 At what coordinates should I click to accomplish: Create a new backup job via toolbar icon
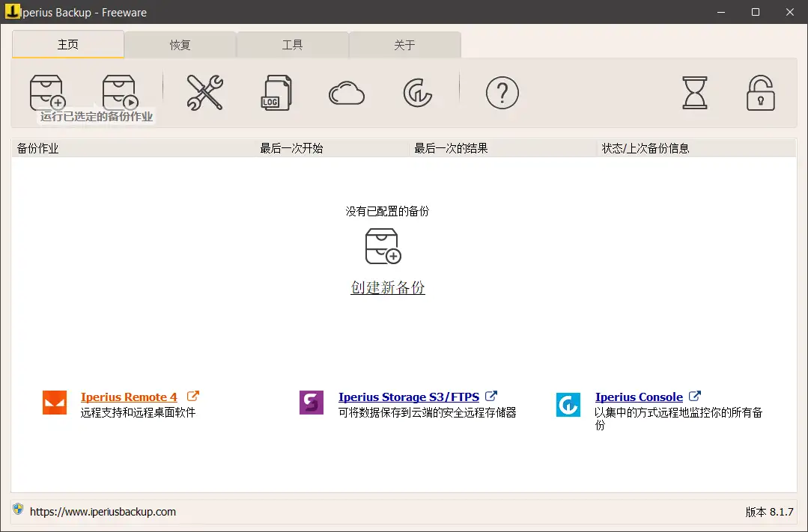[46, 92]
